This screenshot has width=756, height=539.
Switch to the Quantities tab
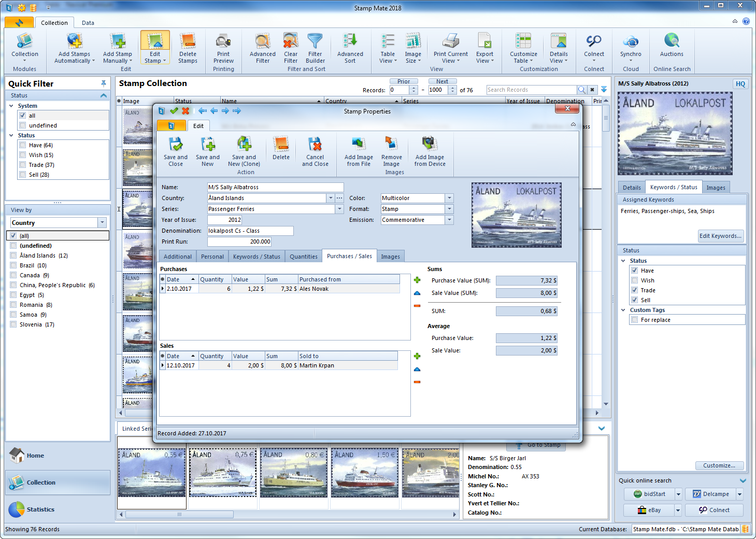[304, 257]
